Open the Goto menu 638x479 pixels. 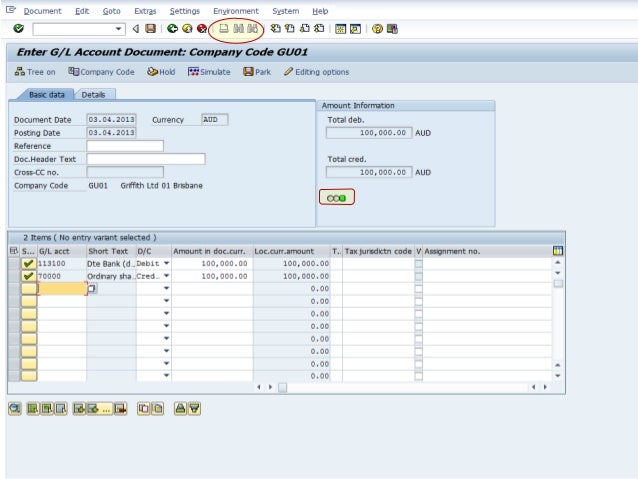pos(111,11)
